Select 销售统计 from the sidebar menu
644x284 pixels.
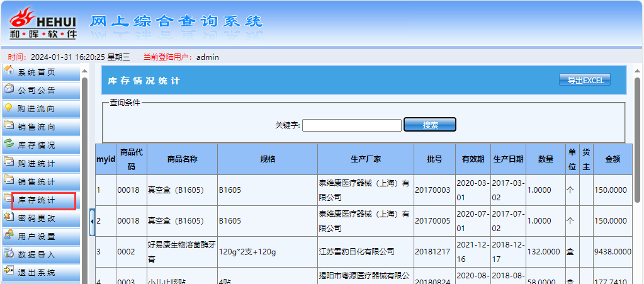[37, 182]
